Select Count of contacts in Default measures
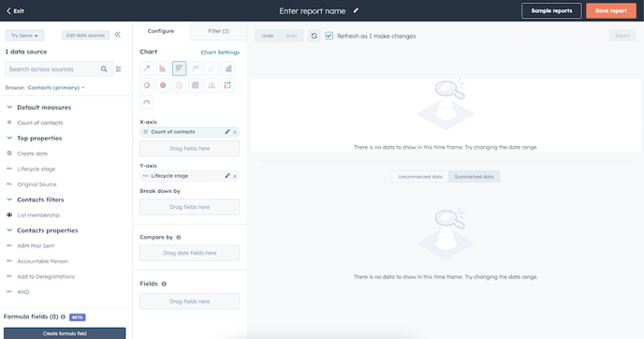The height and width of the screenshot is (339, 644). pos(40,123)
